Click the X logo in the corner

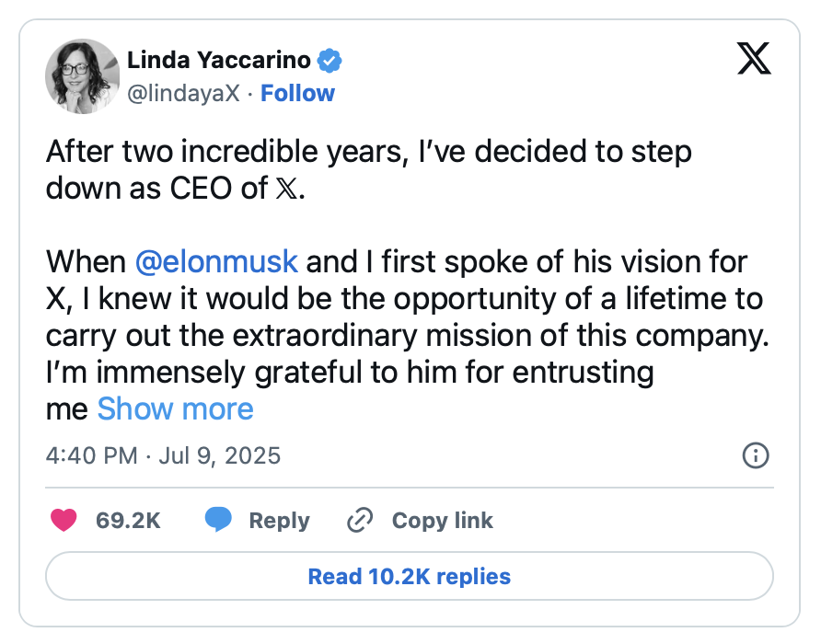pyautogui.click(x=754, y=58)
